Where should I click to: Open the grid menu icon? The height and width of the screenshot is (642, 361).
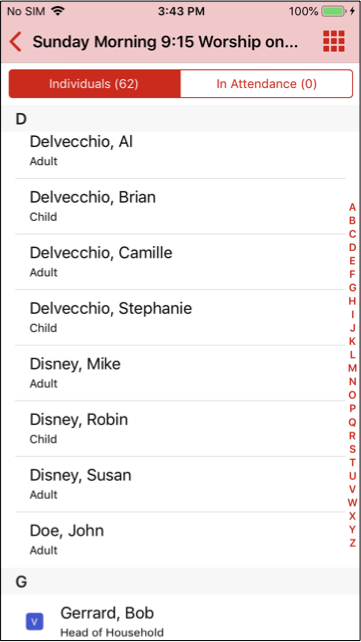tap(334, 41)
